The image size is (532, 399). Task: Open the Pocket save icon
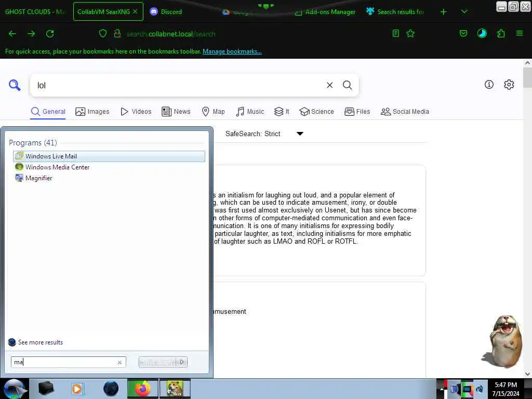coord(463,33)
